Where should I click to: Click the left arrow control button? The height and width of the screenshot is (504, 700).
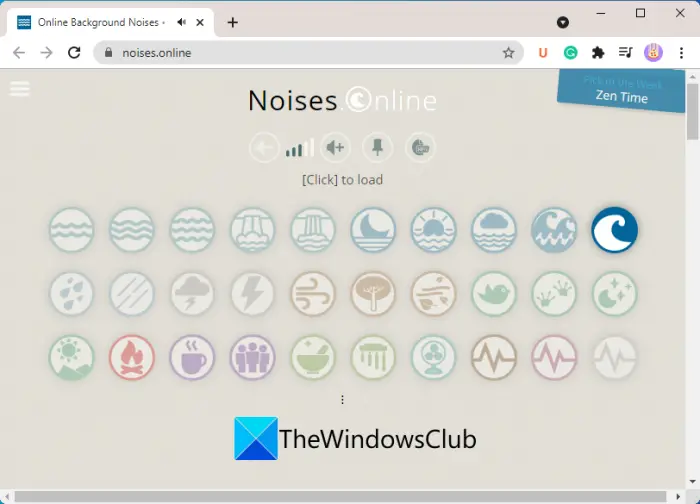264,147
